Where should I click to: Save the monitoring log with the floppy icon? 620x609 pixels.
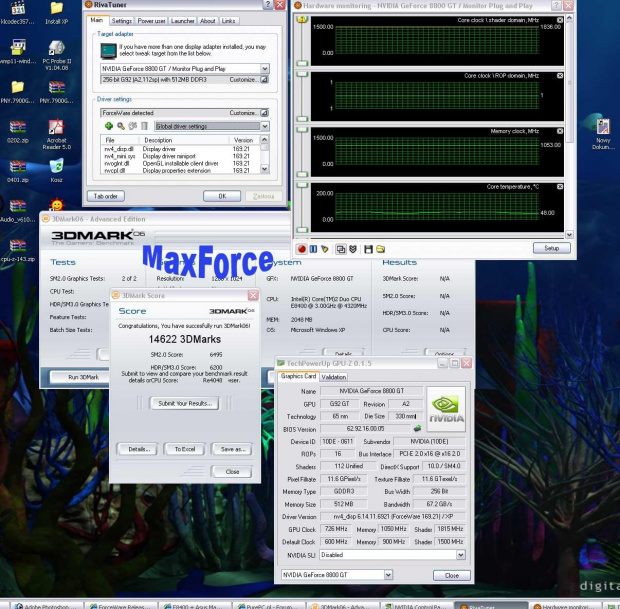point(368,249)
